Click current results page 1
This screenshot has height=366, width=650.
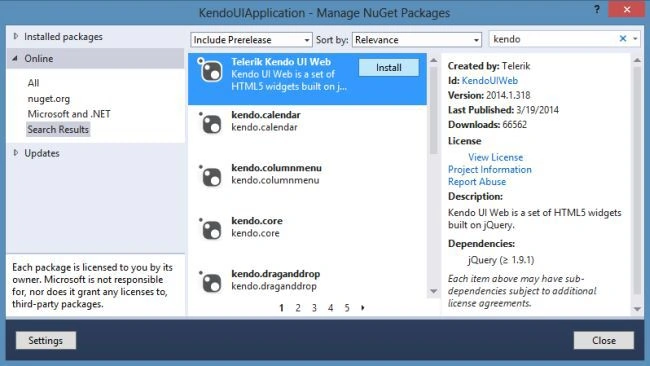pos(281,308)
